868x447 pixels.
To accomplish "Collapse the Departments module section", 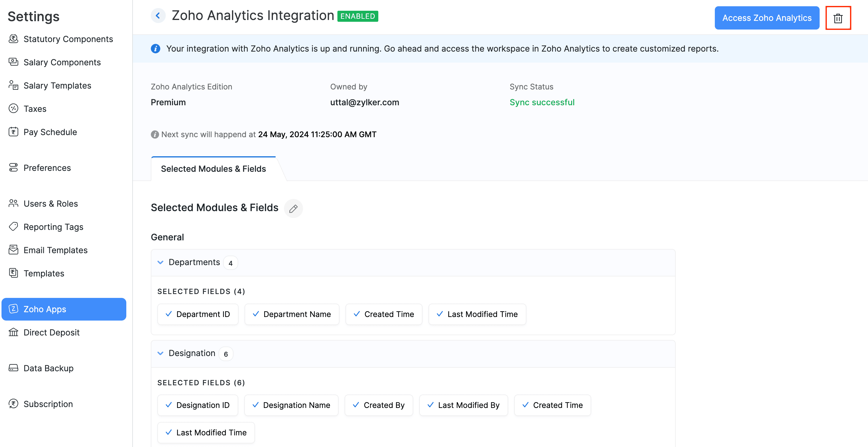I will click(161, 262).
